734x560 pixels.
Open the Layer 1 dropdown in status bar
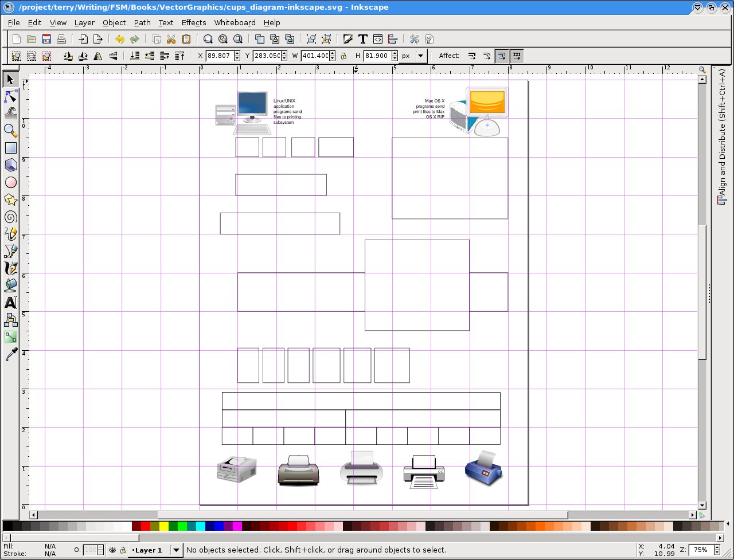[x=175, y=550]
